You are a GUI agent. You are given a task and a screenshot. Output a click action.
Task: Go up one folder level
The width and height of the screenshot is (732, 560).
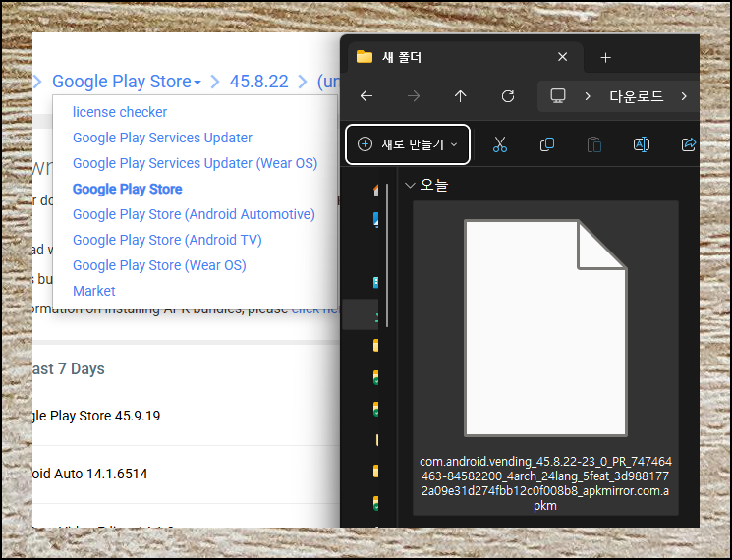tap(460, 96)
